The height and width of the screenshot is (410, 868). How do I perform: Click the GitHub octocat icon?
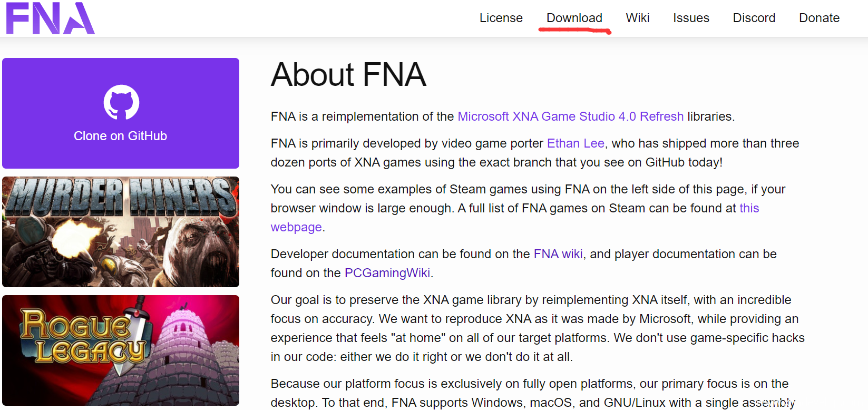[x=121, y=102]
